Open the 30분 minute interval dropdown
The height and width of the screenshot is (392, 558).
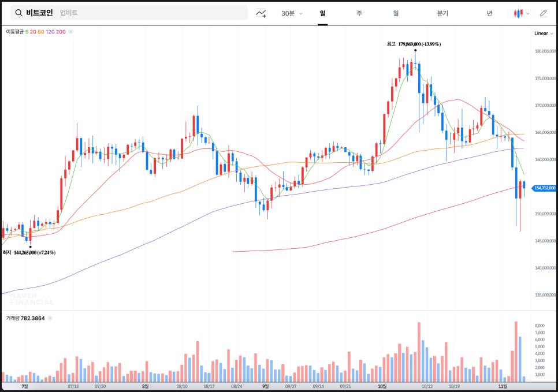(x=292, y=13)
